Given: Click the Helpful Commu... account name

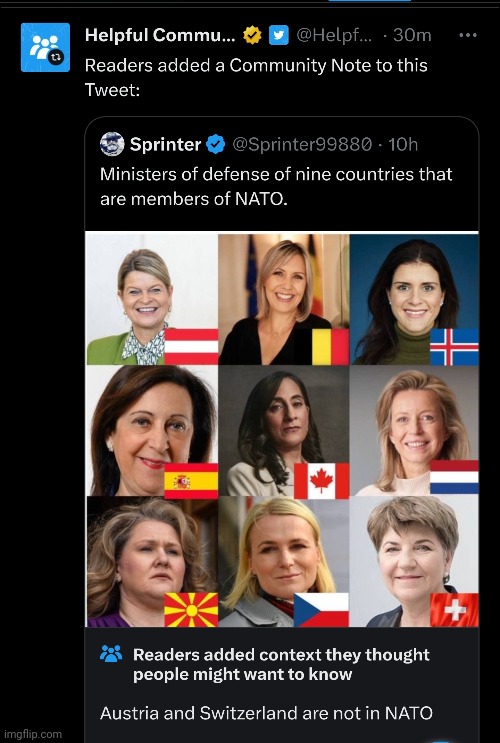Looking at the screenshot, I should pyautogui.click(x=160, y=35).
